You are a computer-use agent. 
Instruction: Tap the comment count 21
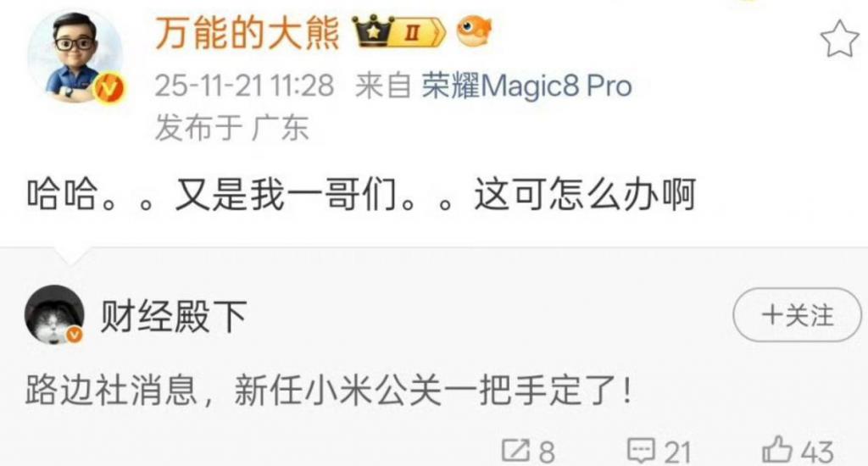tap(677, 452)
